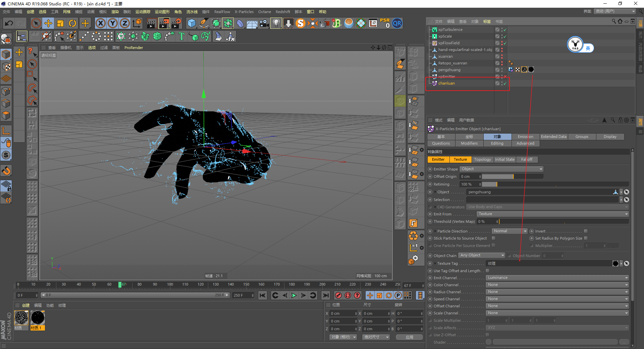
Task: Select the Move tool in top toolbar
Action: (x=48, y=23)
